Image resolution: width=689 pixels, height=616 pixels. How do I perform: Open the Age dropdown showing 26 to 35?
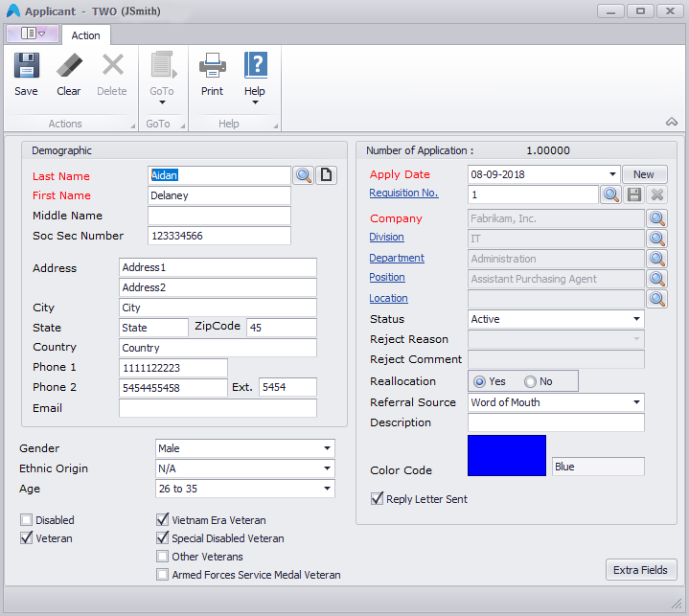(x=327, y=489)
